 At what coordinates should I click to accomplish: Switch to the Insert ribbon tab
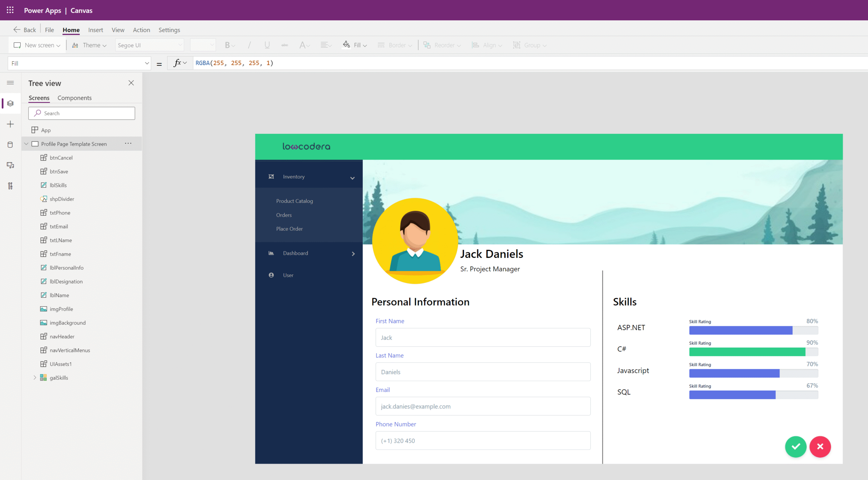[95, 30]
